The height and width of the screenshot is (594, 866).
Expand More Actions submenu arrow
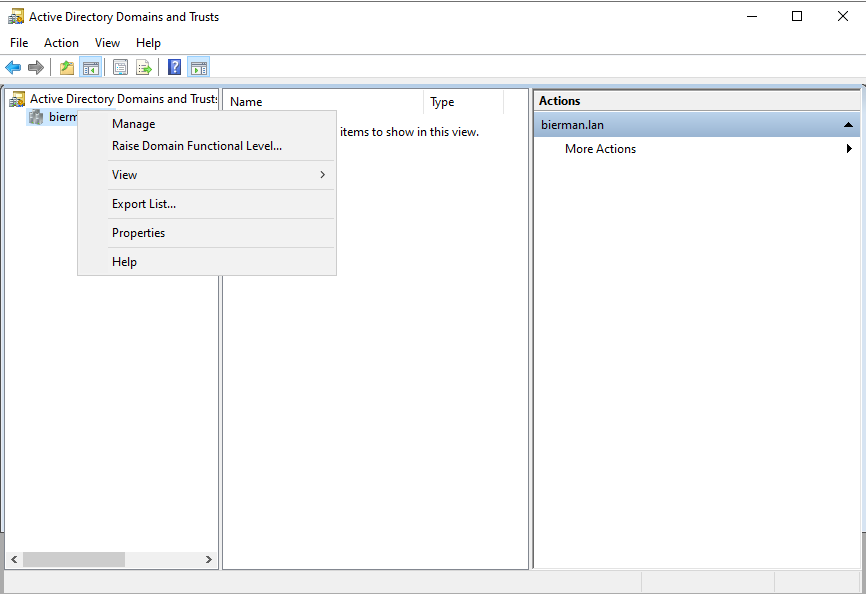(x=849, y=148)
